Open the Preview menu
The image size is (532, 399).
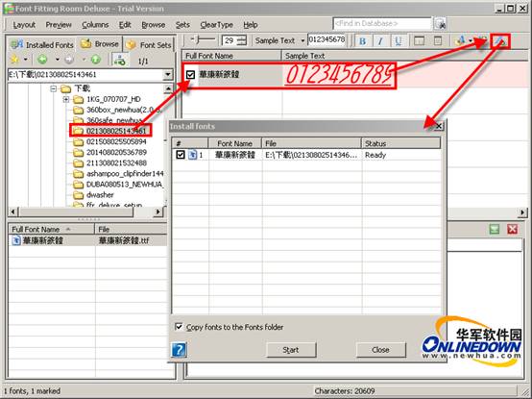[x=59, y=25]
